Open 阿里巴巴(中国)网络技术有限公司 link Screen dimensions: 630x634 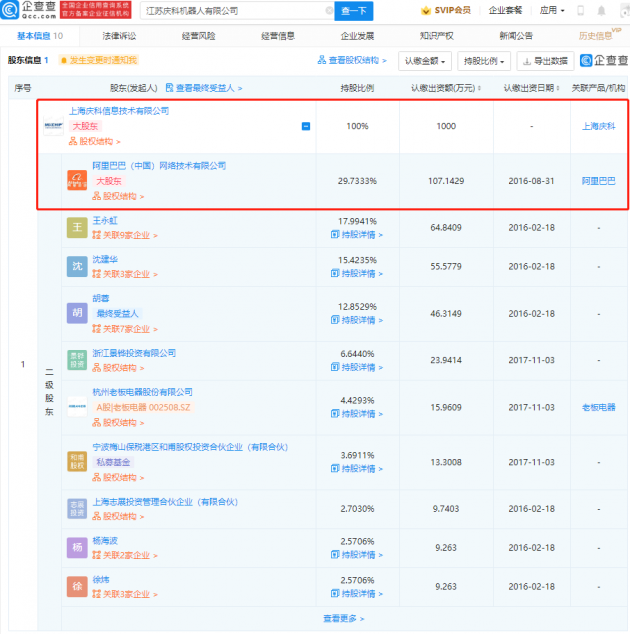pyautogui.click(x=159, y=166)
